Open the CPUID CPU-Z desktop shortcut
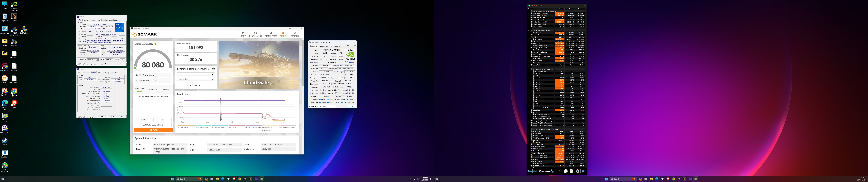The image size is (868, 182). click(5, 129)
